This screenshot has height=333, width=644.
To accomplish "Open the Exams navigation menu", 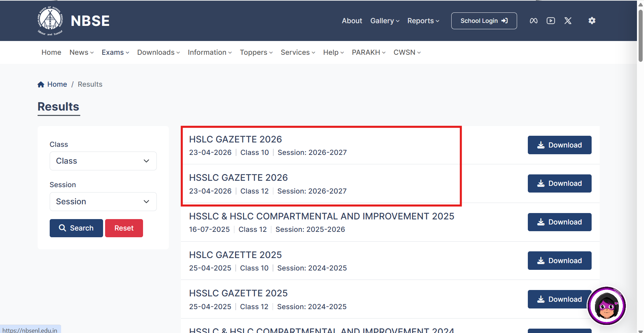I will (115, 52).
